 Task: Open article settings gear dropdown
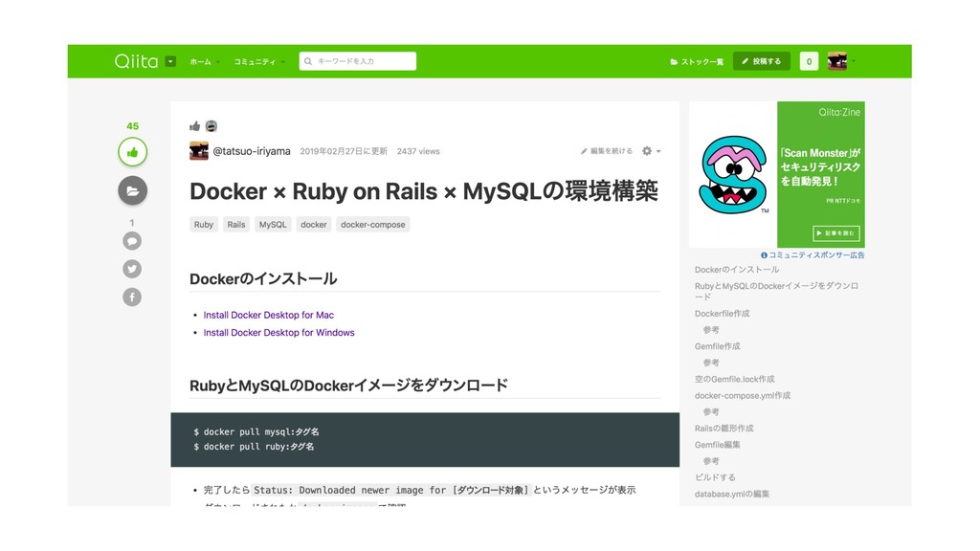pos(651,151)
